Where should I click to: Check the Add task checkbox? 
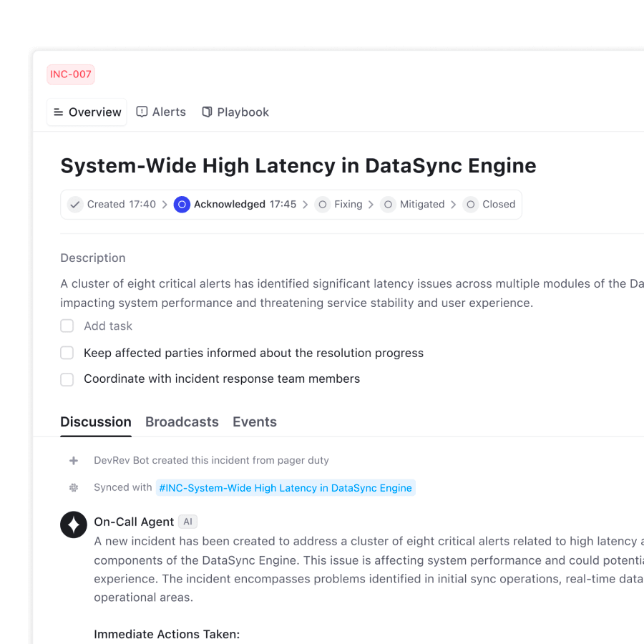tap(67, 326)
